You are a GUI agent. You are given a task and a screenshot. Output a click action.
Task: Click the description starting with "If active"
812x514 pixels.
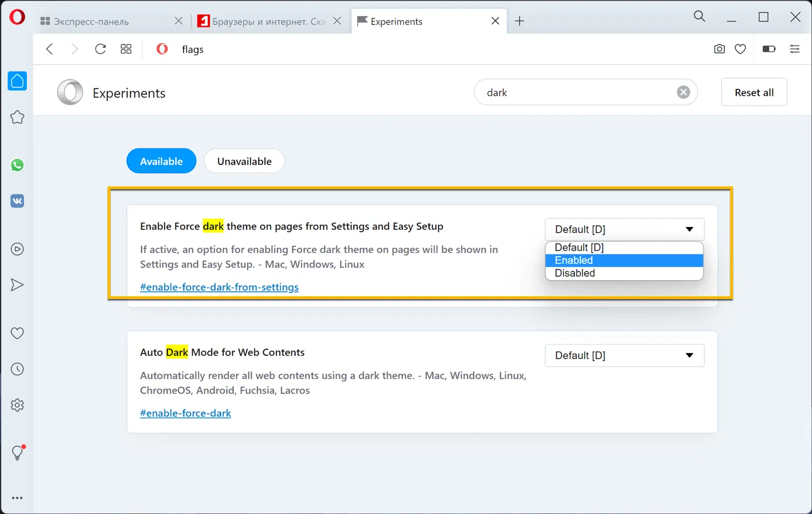tap(319, 257)
